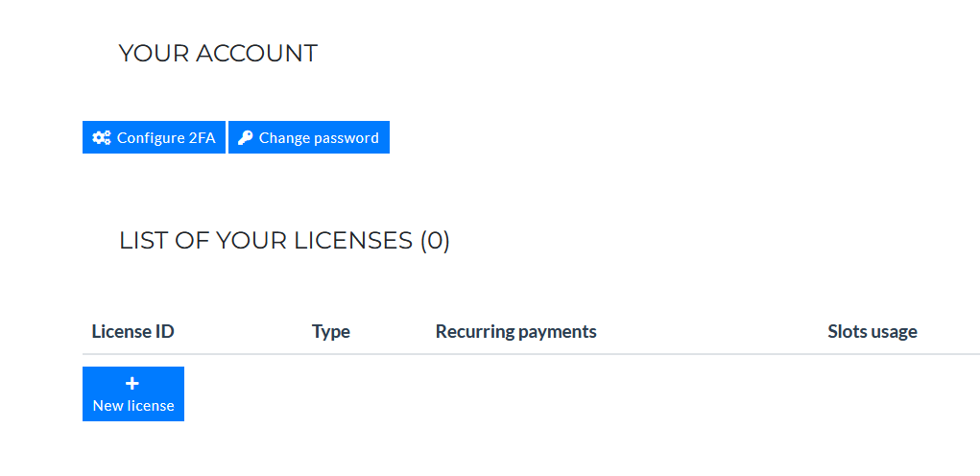Click the Type column header

click(331, 332)
